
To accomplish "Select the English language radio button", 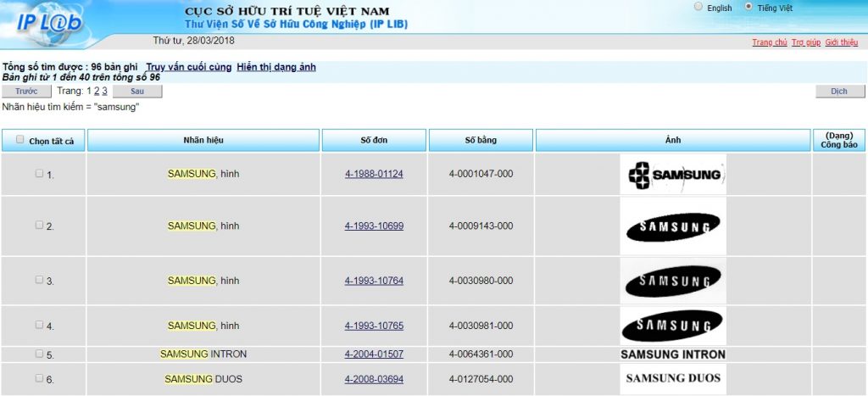I will [698, 7].
